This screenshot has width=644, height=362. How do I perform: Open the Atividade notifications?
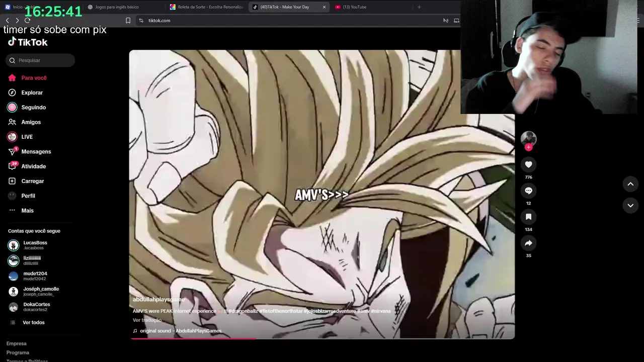click(27, 166)
